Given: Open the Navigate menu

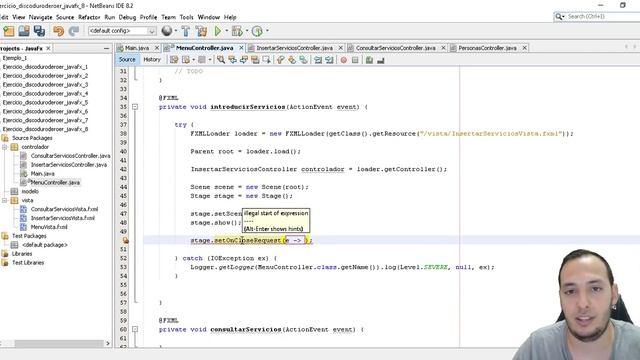Looking at the screenshot, I should 40,17.
